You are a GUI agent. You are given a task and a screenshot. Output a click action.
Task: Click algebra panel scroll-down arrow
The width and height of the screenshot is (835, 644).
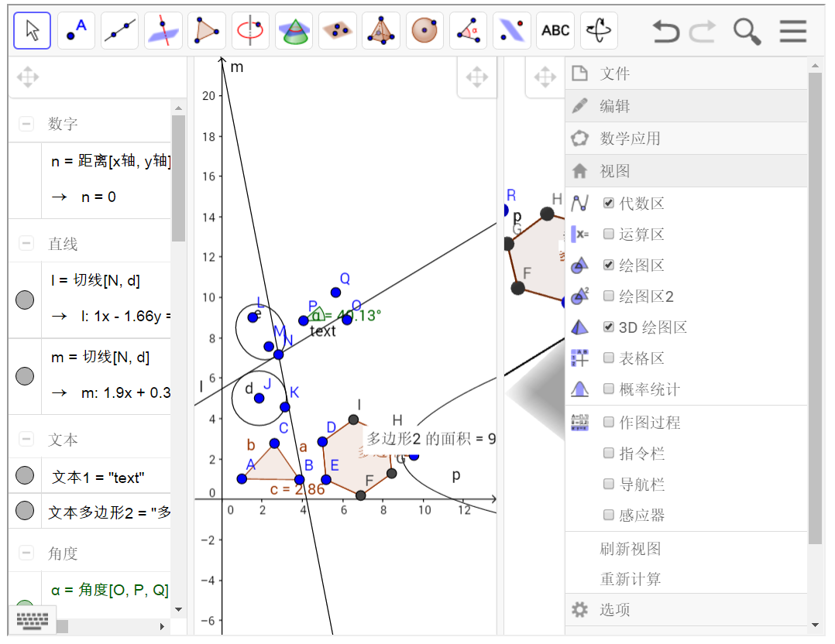[x=178, y=609]
